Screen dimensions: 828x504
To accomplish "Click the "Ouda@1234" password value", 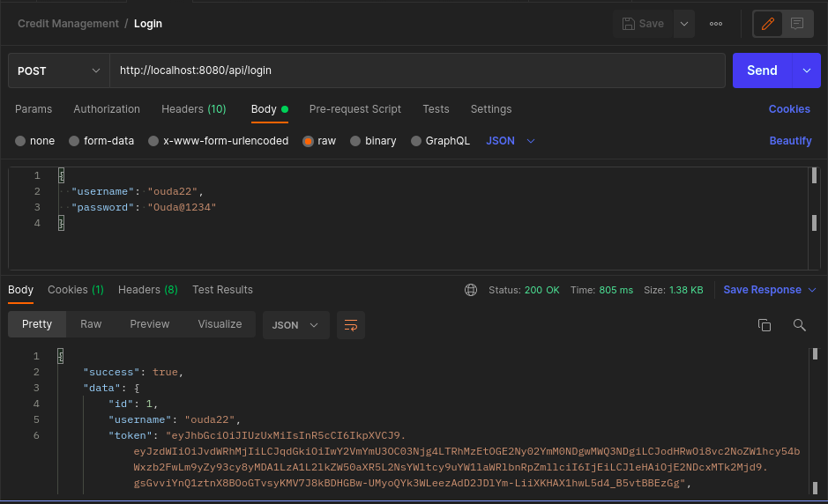I will [182, 207].
